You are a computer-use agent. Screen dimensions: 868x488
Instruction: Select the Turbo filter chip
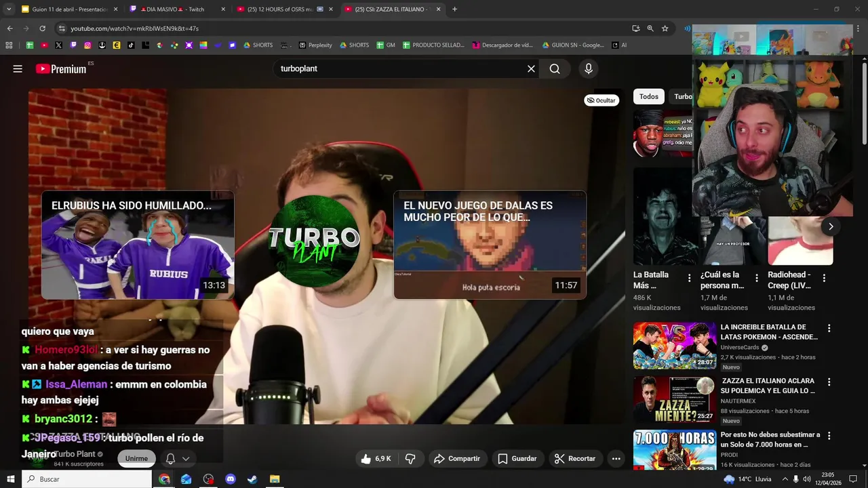point(681,96)
